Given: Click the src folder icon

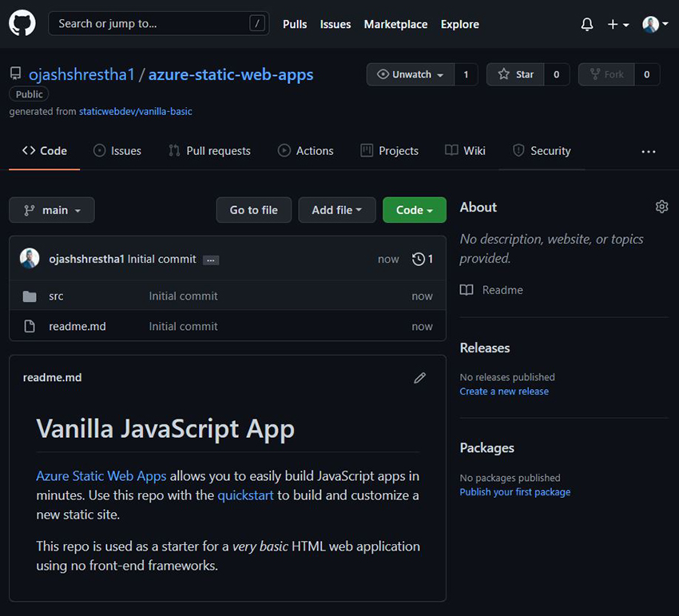Looking at the screenshot, I should coord(30,296).
